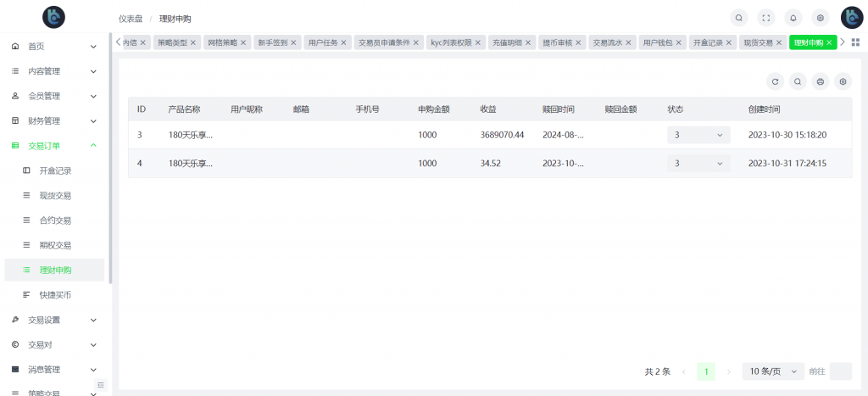Open table search icon above table
The width and height of the screenshot is (868, 396).
pos(798,81)
